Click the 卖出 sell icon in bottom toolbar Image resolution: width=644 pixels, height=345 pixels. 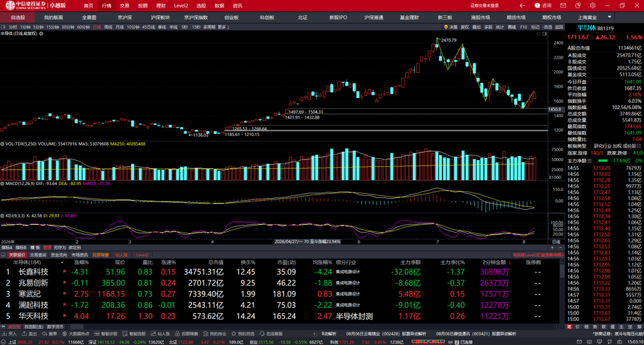(23, 335)
